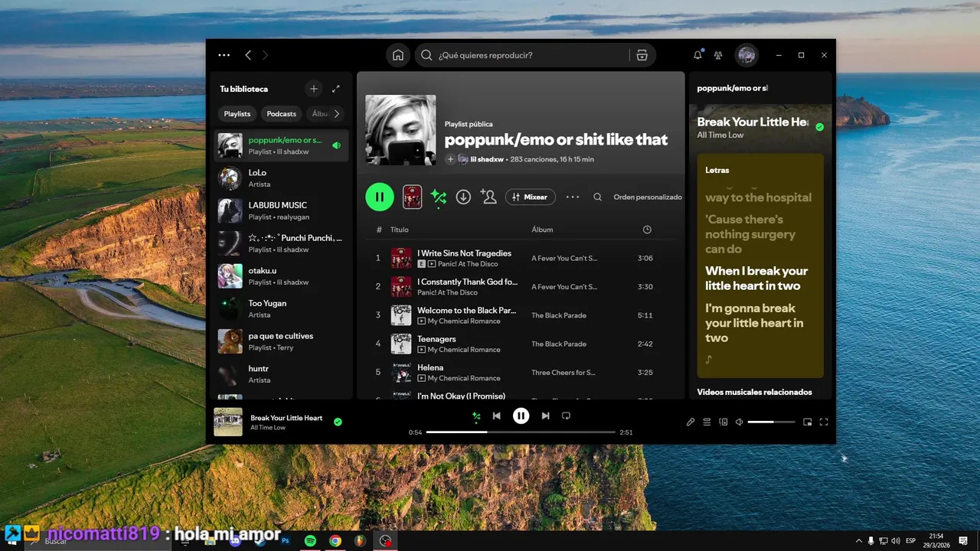980x551 pixels.
Task: Select I Write Sins Not Tragedies track
Action: [x=464, y=253]
